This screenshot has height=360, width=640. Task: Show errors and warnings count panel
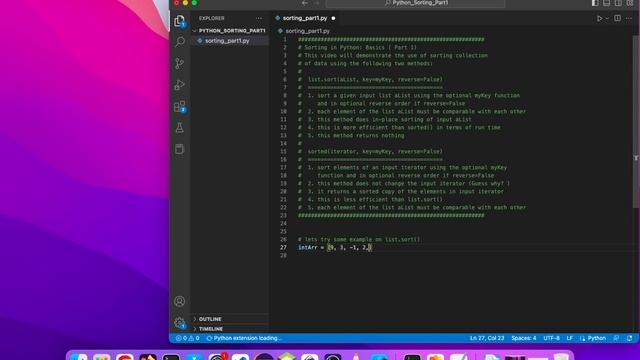pos(187,338)
